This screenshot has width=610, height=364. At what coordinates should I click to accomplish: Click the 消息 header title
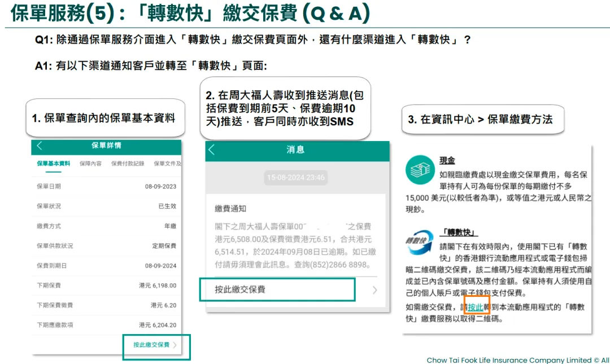click(295, 150)
